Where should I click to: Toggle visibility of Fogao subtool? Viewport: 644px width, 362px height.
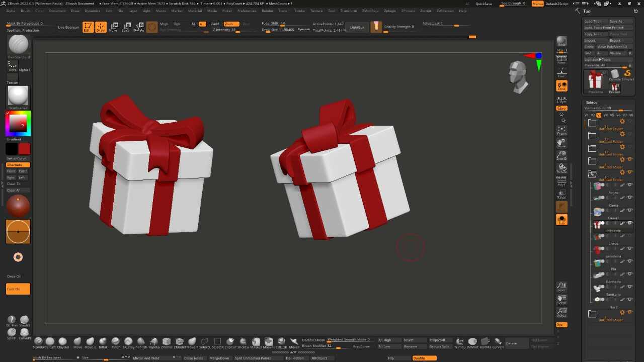[629, 185]
